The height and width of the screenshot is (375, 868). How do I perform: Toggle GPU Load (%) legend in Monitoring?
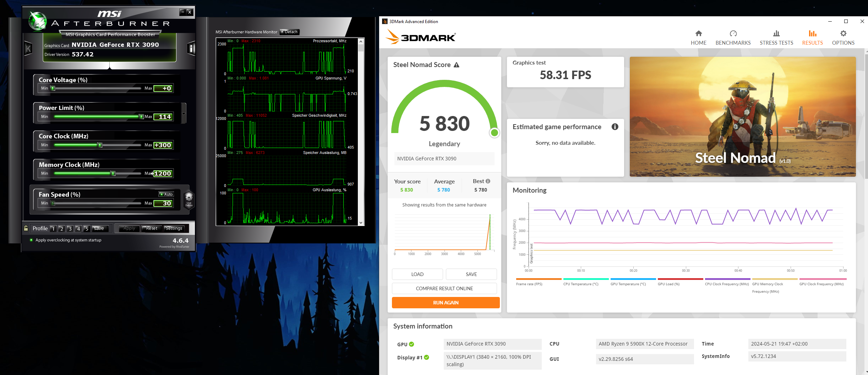click(680, 282)
